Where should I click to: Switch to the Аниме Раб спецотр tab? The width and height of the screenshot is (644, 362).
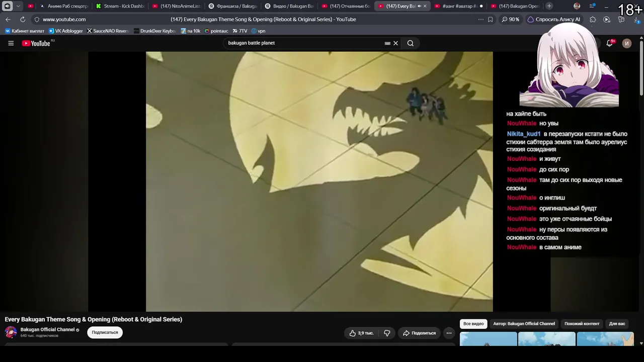63,6
